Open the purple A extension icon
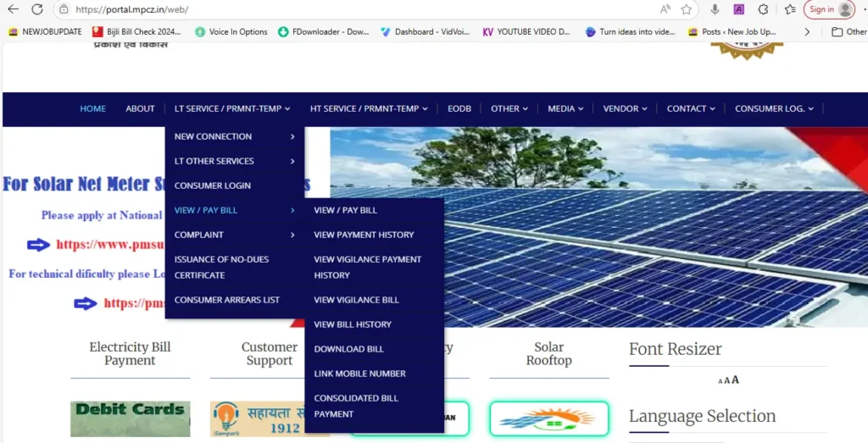 tap(738, 9)
